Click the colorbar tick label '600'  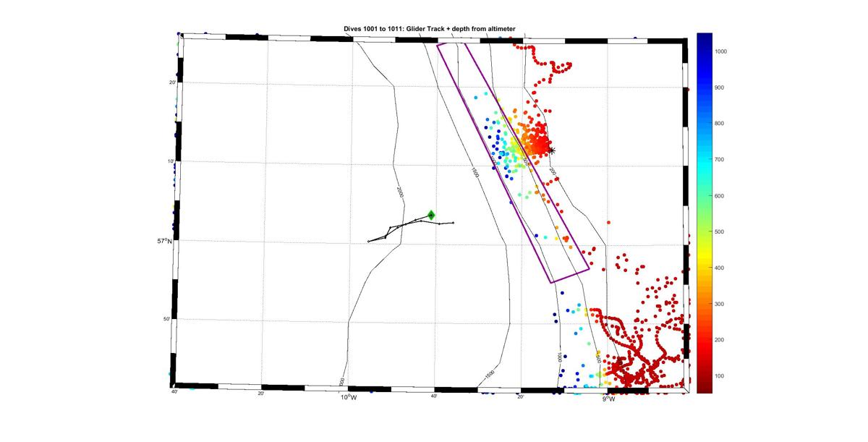click(x=720, y=196)
